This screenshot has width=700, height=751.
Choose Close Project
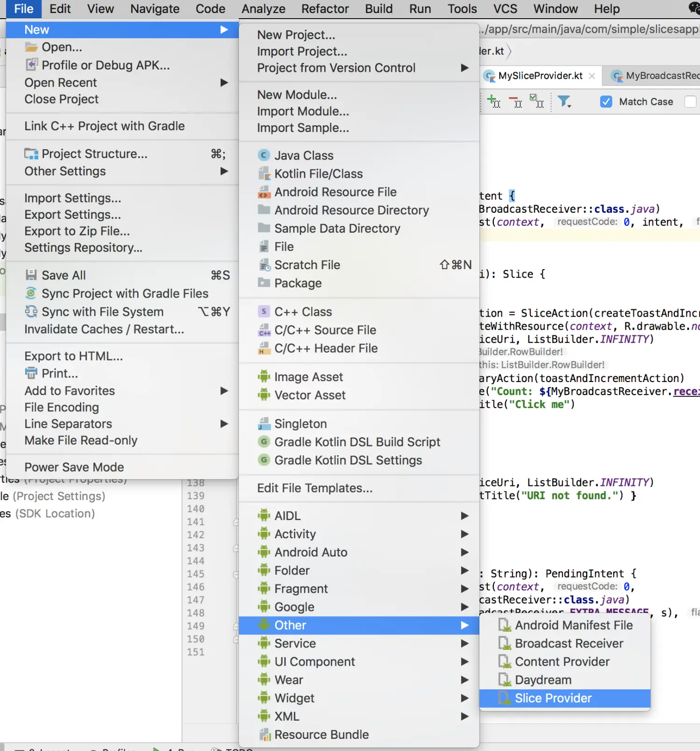pyautogui.click(x=122, y=99)
